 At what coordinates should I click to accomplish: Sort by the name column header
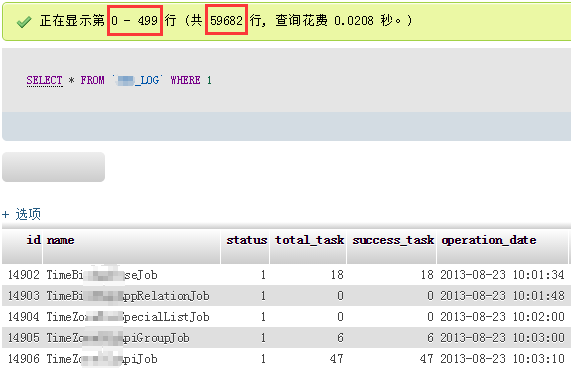60,240
